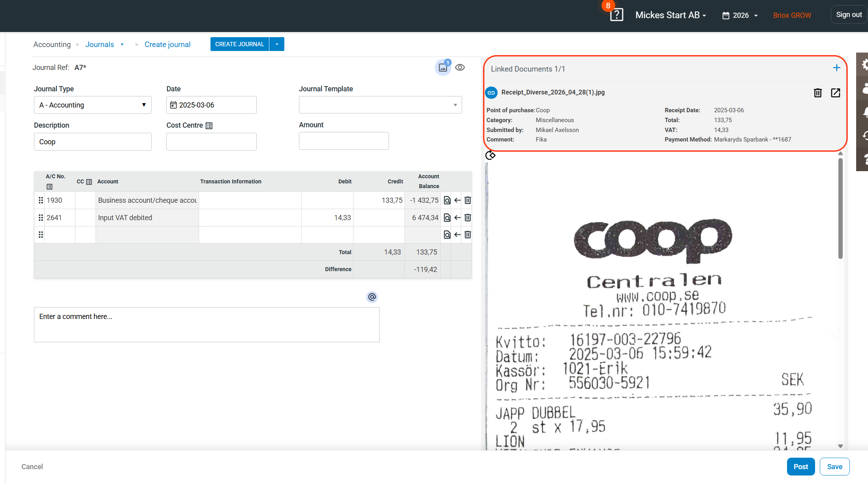Open the 2026 fiscal year dropdown
The width and height of the screenshot is (868, 483).
click(740, 15)
